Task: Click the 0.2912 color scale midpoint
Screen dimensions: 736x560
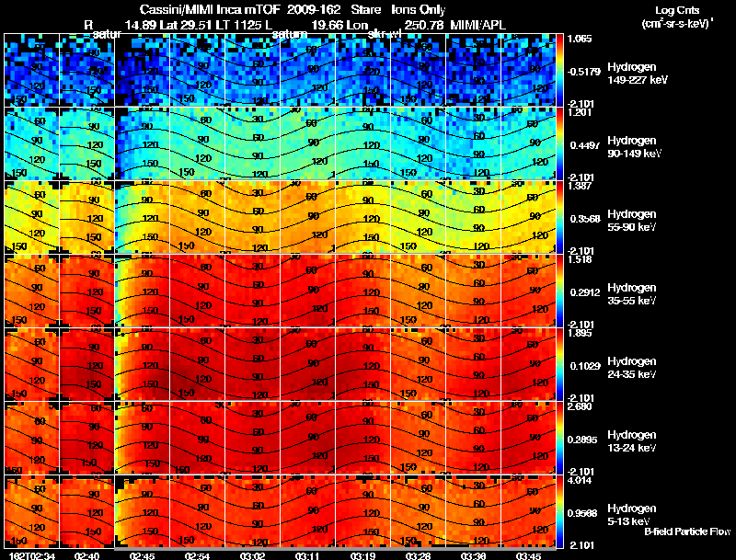Action: pos(585,292)
